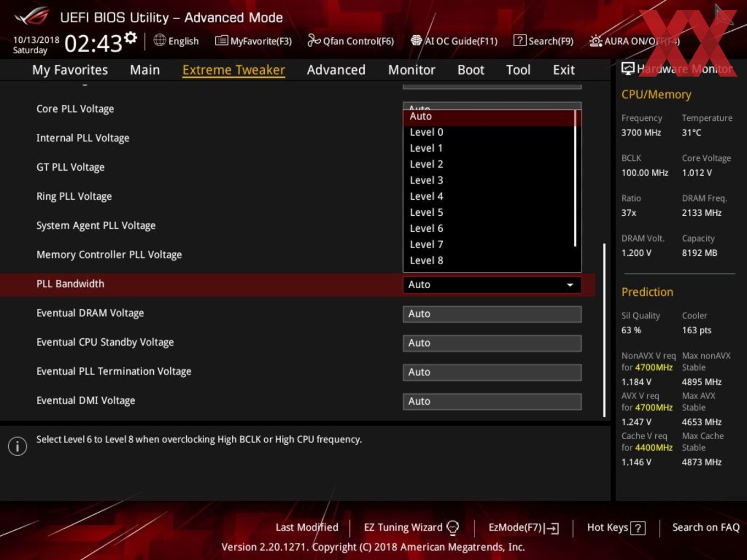This screenshot has width=747, height=560.
Task: Choose Auto in PLL Bandwidth list
Action: pyautogui.click(x=489, y=116)
